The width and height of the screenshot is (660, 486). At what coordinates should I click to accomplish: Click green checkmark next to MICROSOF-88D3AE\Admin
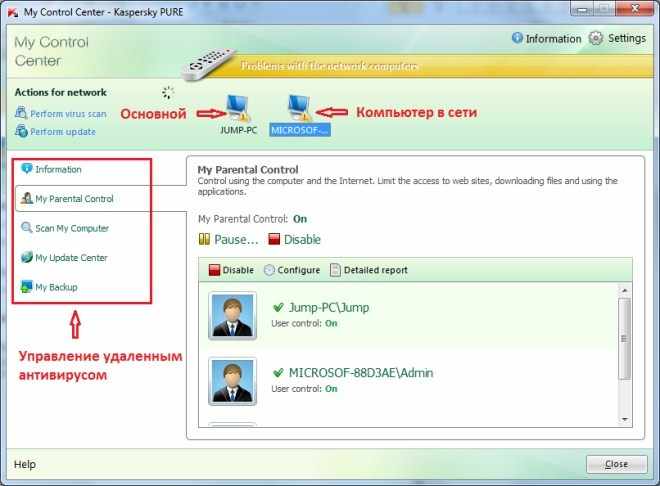pos(278,373)
